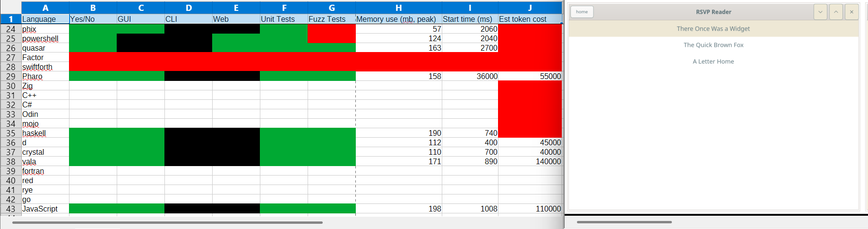Select row 43 header
This screenshot has height=229, width=868.
(x=11, y=209)
